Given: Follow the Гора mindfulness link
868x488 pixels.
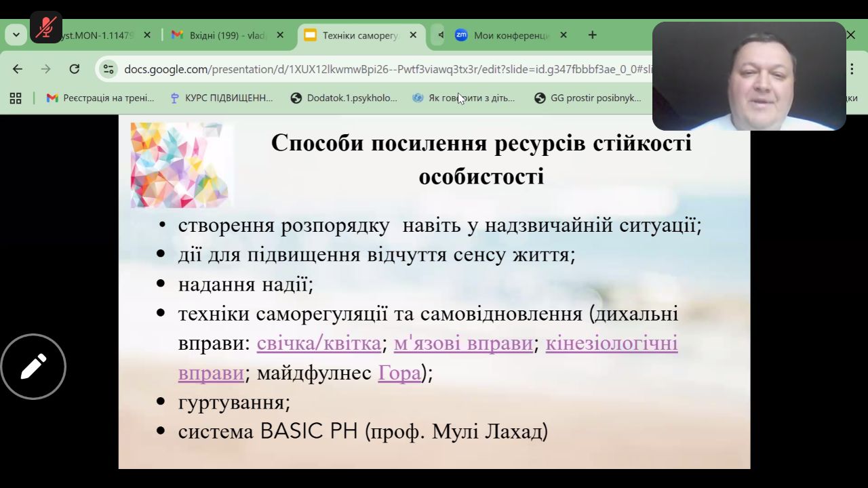Looking at the screenshot, I should coord(399,373).
